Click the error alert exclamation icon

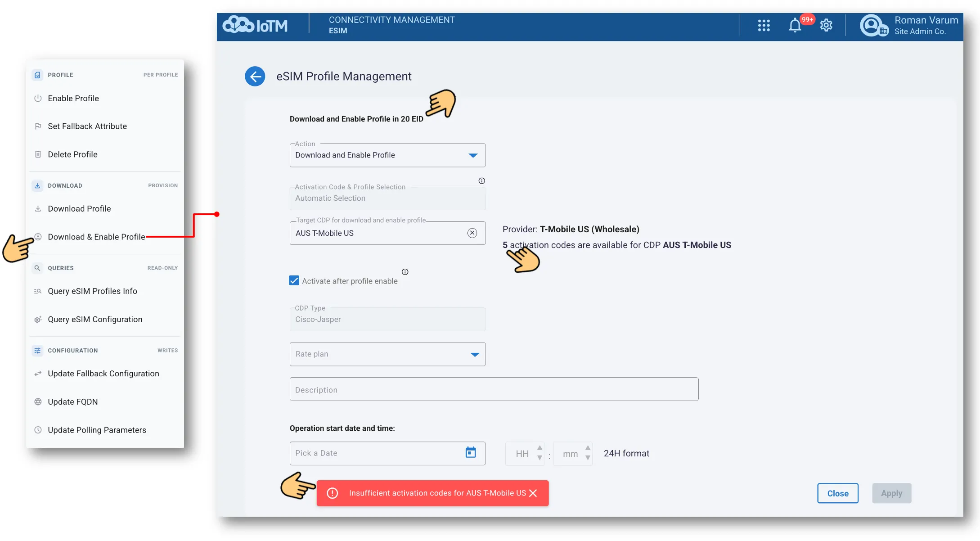pyautogui.click(x=332, y=493)
